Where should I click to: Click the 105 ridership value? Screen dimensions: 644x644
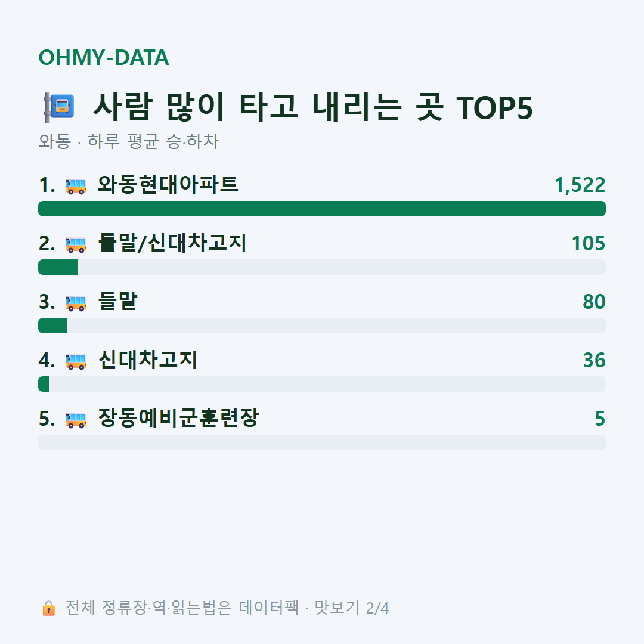[589, 243]
